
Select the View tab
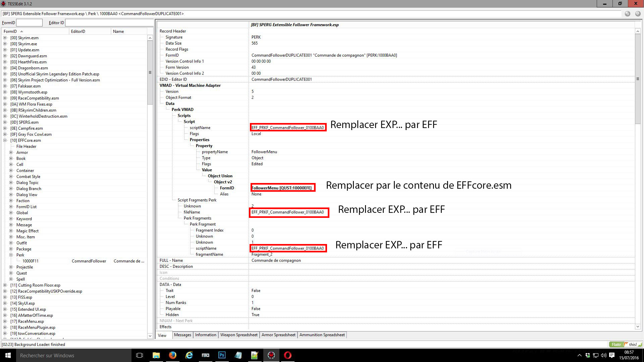point(164,335)
